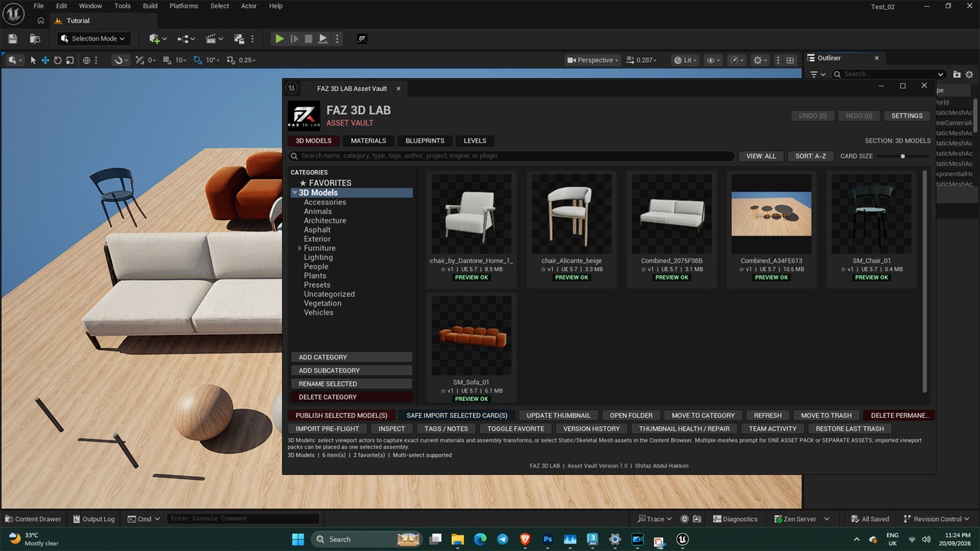Select the Translate move gizmo tool
980x551 pixels.
pyautogui.click(x=45, y=60)
